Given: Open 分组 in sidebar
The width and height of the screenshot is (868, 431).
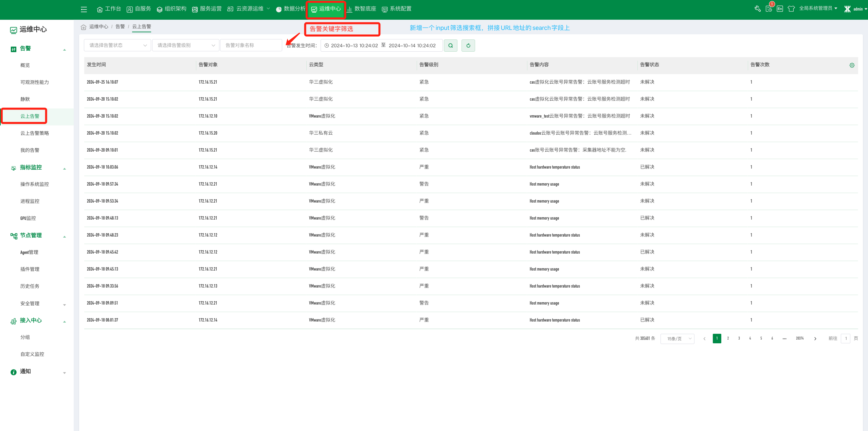Looking at the screenshot, I should pos(25,337).
